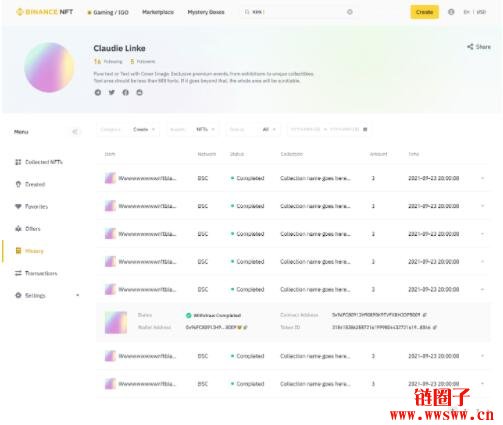Click the Transactions sidebar link

36,273
